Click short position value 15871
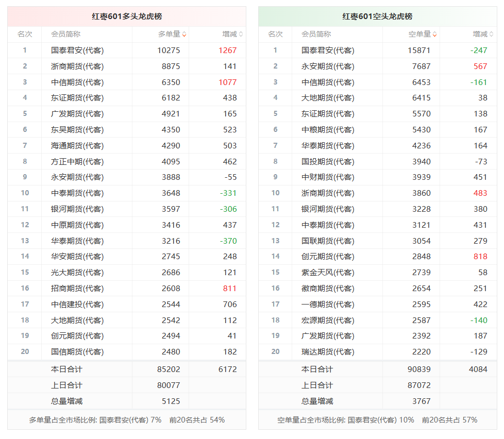504x439 pixels. click(x=419, y=50)
